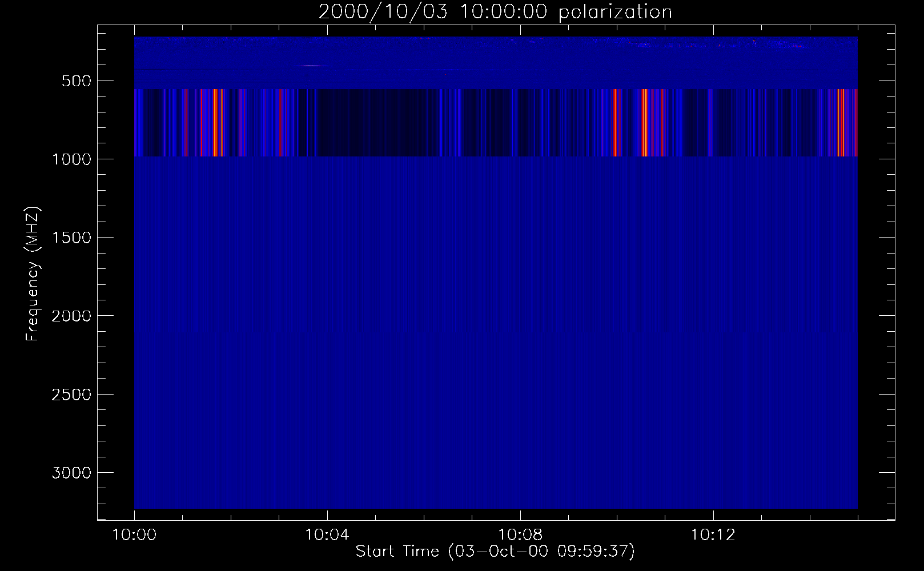Click the 3000 frequency tick label
924x571 pixels.
[71, 473]
